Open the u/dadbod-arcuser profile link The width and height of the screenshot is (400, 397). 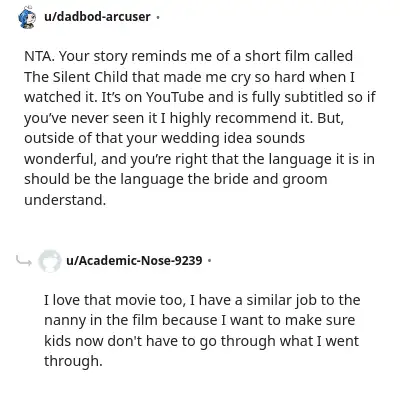pos(97,16)
